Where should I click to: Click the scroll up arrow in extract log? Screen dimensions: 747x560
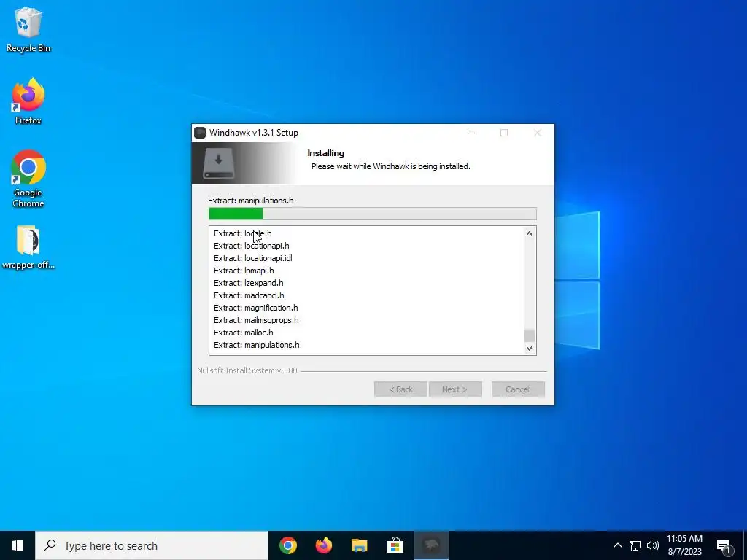coord(530,233)
